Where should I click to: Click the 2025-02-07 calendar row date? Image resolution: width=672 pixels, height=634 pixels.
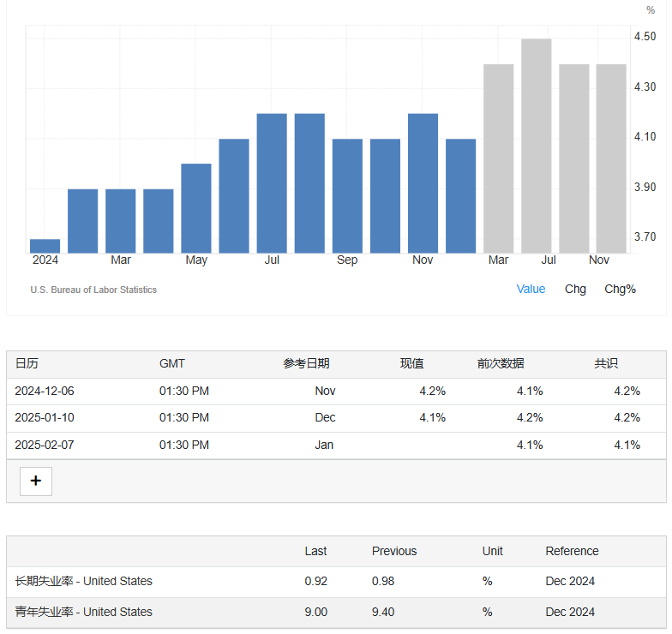(x=45, y=445)
